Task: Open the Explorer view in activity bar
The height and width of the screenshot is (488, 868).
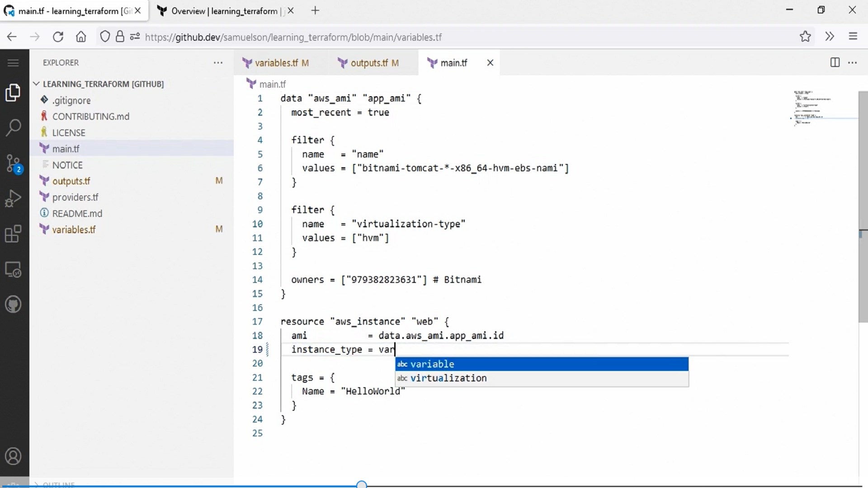Action: (x=13, y=93)
